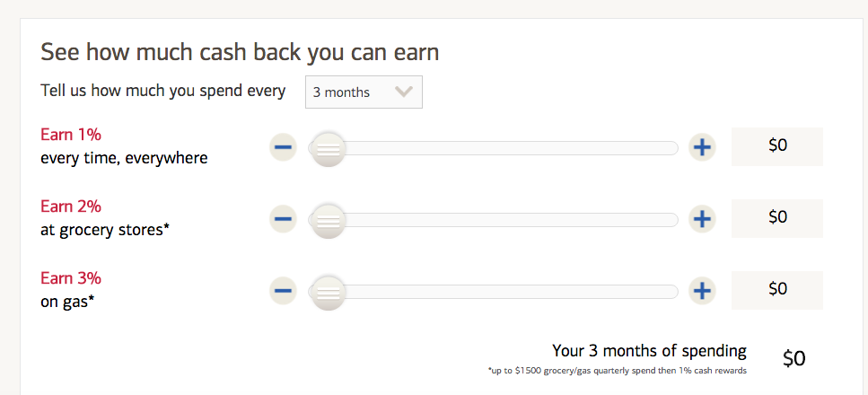Decrease the Earn 1% everywhere spending amount
Viewport: 868px width, 395px height.
(283, 147)
